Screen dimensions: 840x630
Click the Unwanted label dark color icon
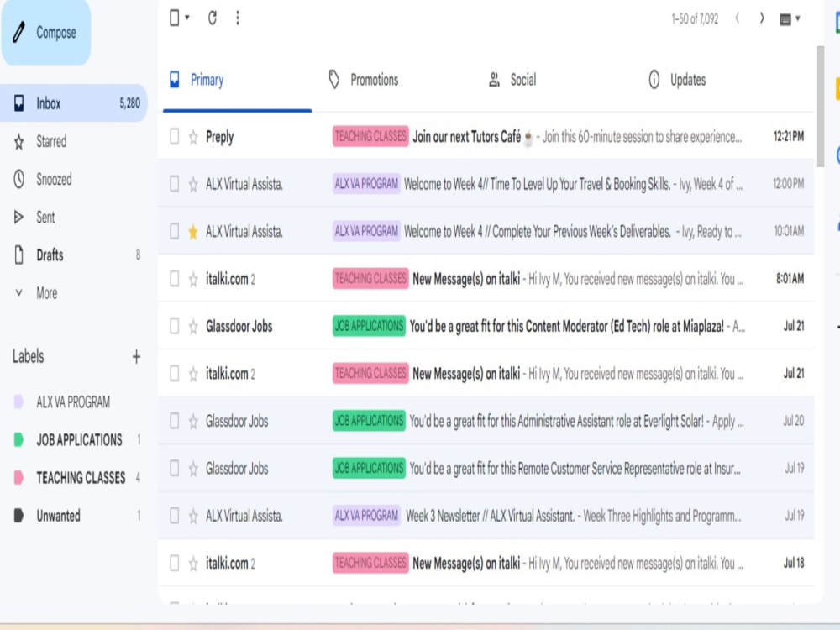click(x=18, y=516)
